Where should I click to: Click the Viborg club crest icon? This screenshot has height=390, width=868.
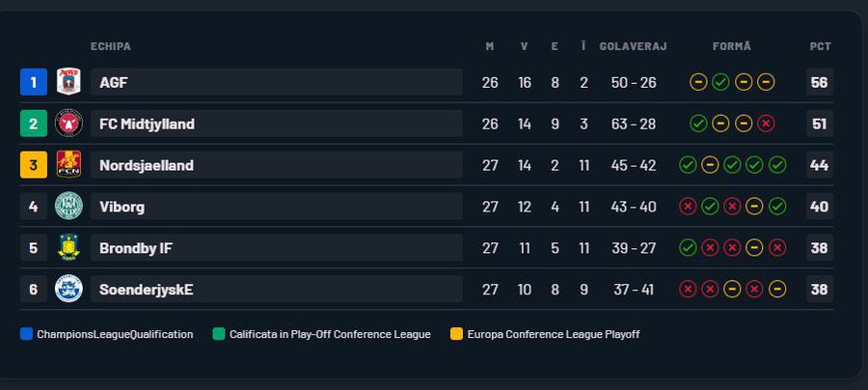coord(68,207)
